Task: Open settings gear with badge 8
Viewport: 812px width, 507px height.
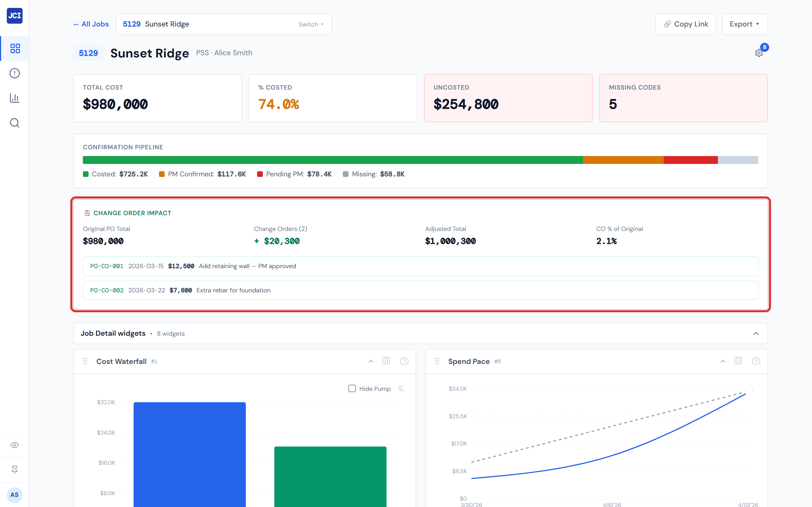Action: point(759,53)
